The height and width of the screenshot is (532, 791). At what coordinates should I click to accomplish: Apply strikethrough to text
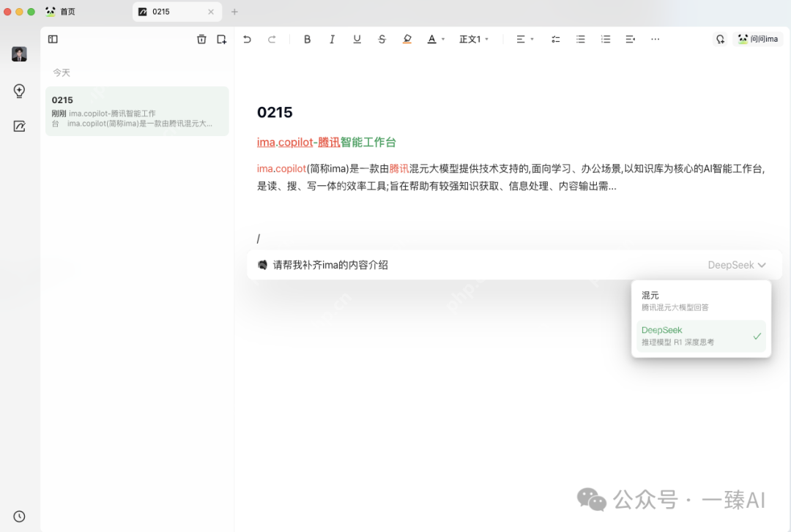point(382,39)
